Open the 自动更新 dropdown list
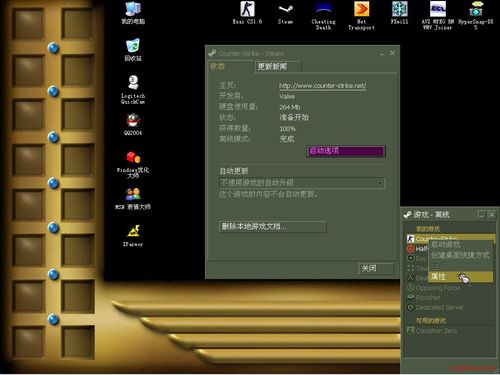This screenshot has height=375, width=500. point(302,183)
